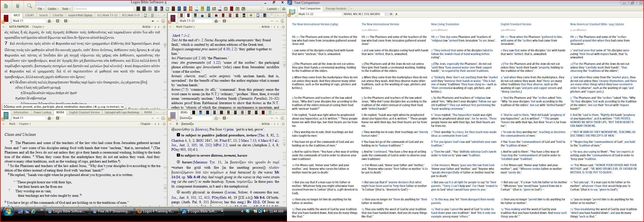Viewport: 644px width, 222px height.
Task: Open the interlinear display dropdown in NA27 pane
Action: coord(58,21)
